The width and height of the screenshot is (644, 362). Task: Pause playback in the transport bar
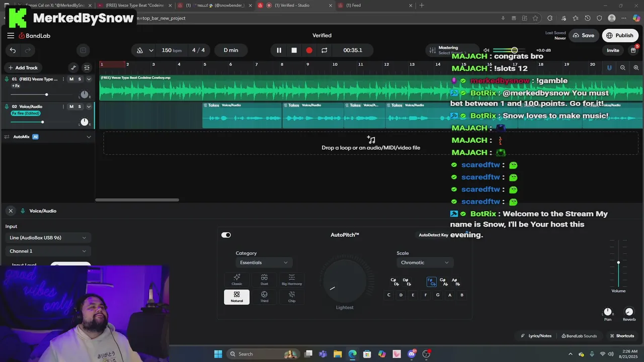click(x=279, y=50)
